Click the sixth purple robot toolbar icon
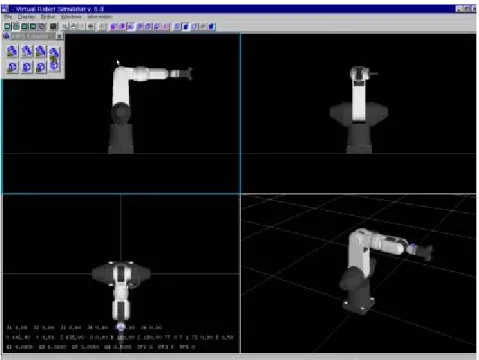Viewport: 479px width, 360px height. (x=157, y=26)
